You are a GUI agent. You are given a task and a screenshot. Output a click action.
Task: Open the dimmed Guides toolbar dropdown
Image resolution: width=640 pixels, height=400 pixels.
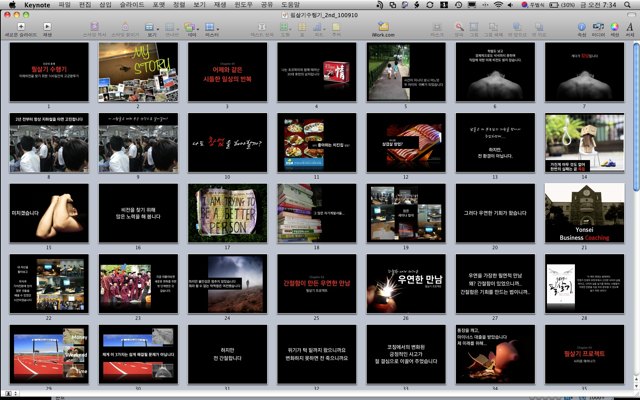point(171,27)
